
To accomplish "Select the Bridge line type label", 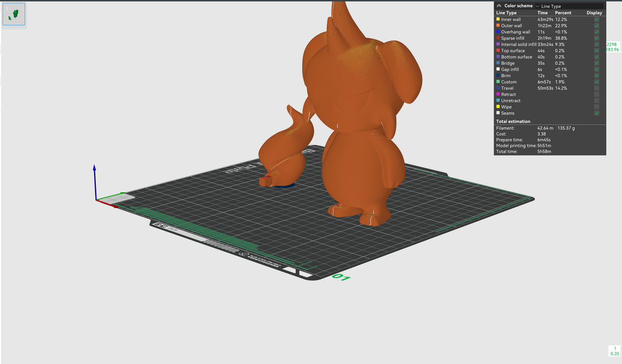I will pyautogui.click(x=508, y=63).
